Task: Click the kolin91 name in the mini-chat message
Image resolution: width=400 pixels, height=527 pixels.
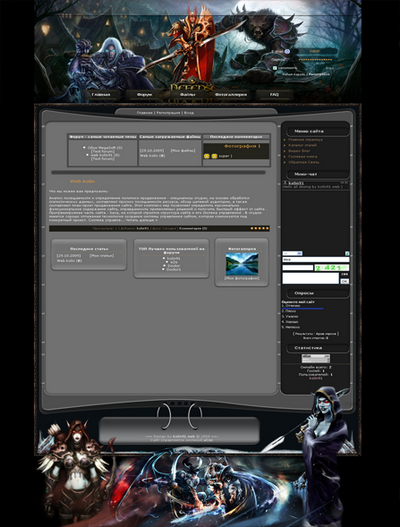Action: click(296, 183)
